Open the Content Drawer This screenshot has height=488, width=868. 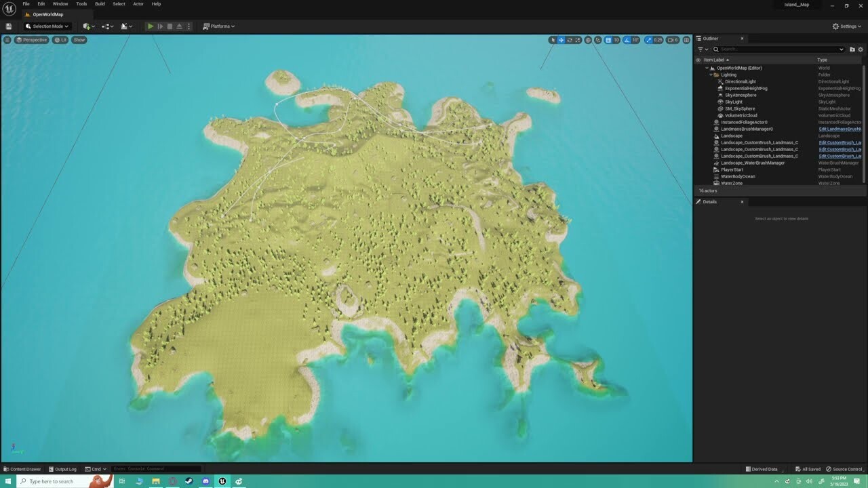[22, 468]
